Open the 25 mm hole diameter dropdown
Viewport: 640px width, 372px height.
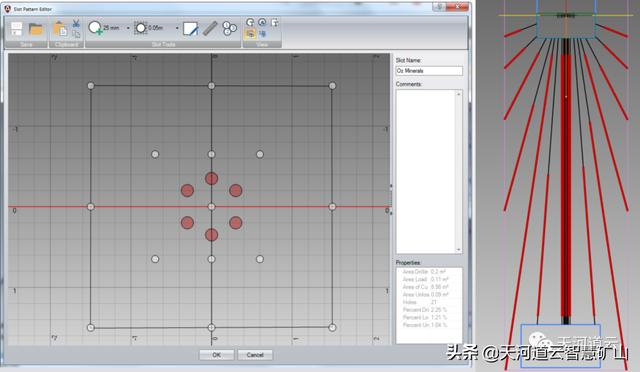point(128,28)
